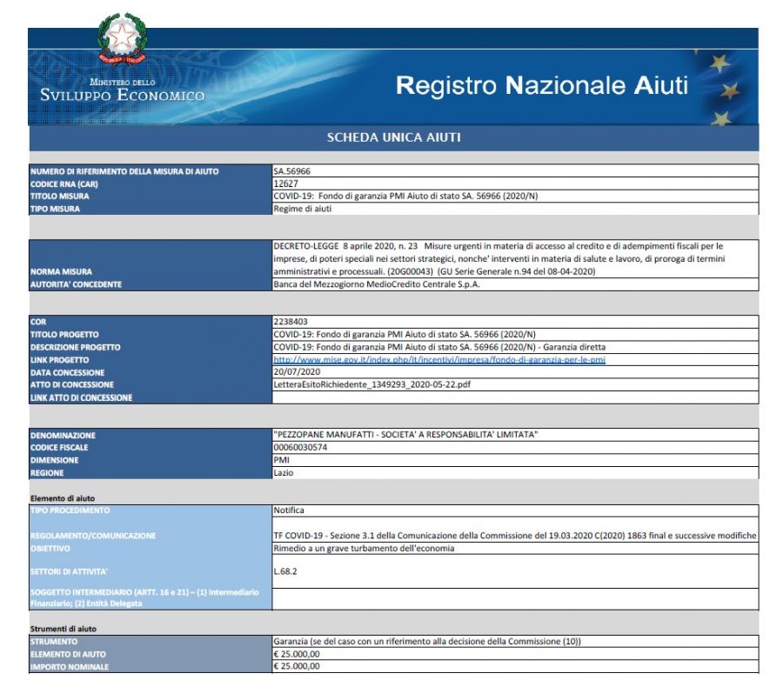The width and height of the screenshot is (783, 700).
Task: Click the 'NUMERO DI RIFERIMENTO DELLA MISURA DI AIUTO' label
Action: click(124, 171)
